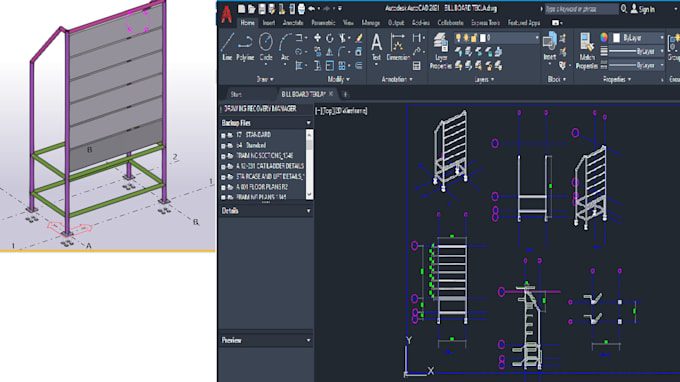Open the AutoCAD application menu logo
Screen dimensions: 680x382
coord(226,14)
